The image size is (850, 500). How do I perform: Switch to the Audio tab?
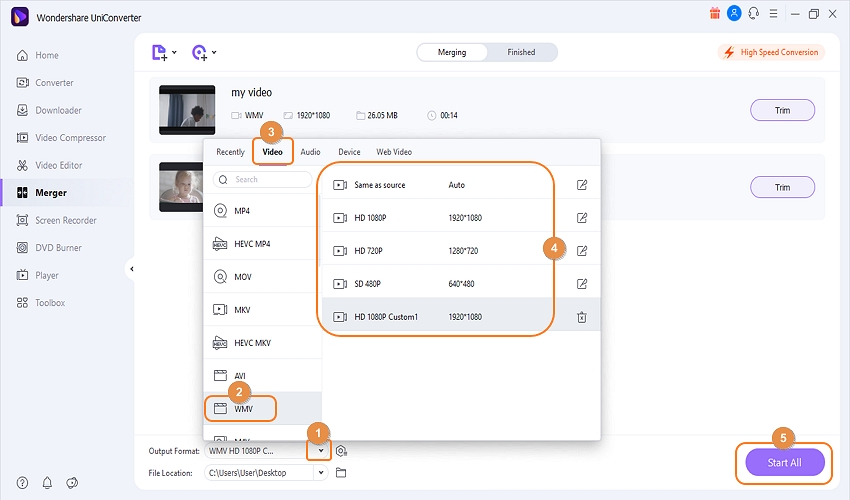coord(311,152)
